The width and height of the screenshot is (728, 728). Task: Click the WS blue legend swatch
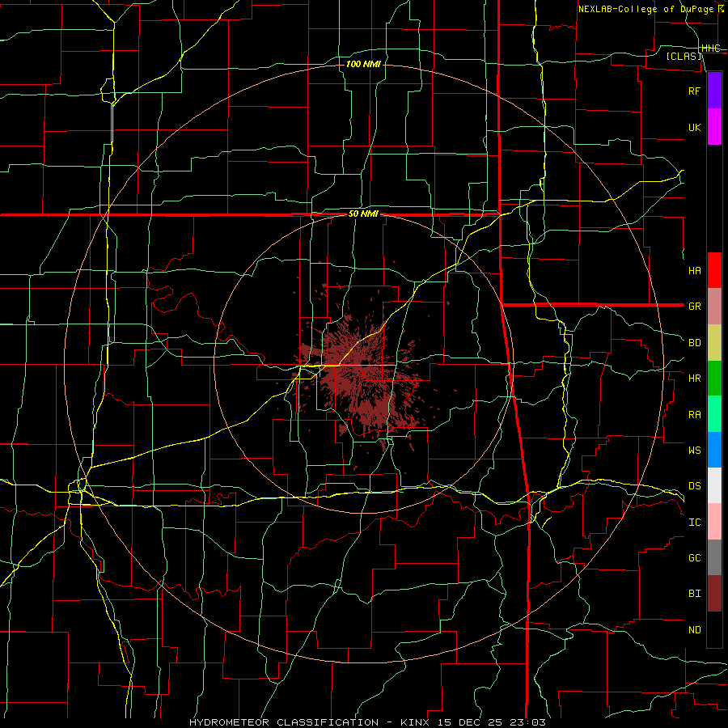pyautogui.click(x=714, y=450)
